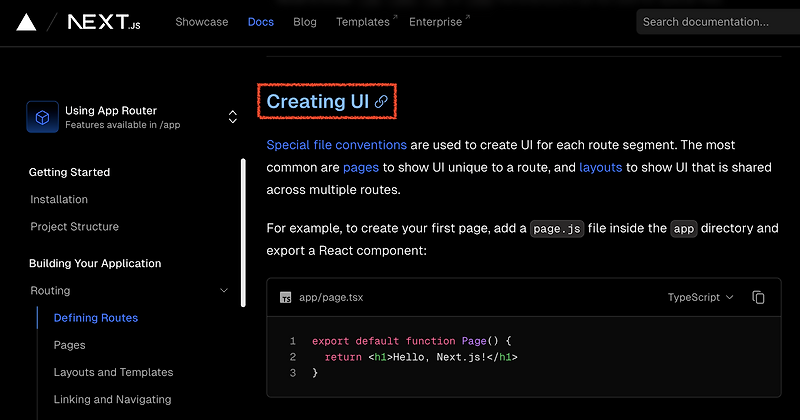Image resolution: width=800 pixels, height=420 pixels.
Task: Follow the layouts inline link
Action: [601, 167]
